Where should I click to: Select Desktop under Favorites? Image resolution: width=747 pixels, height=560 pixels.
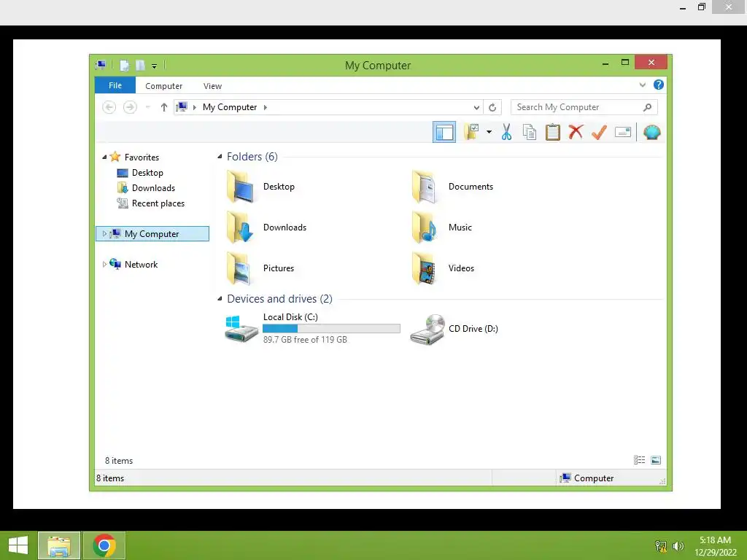pos(147,172)
